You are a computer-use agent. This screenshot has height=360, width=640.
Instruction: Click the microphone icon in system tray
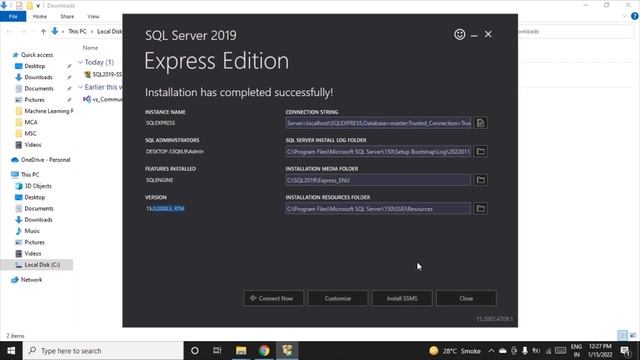click(525, 351)
